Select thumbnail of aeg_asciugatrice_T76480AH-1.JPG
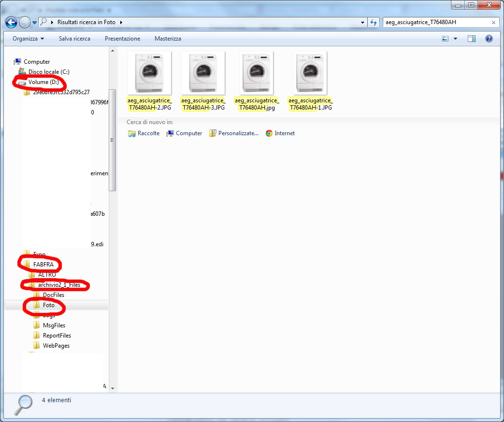 click(310, 73)
